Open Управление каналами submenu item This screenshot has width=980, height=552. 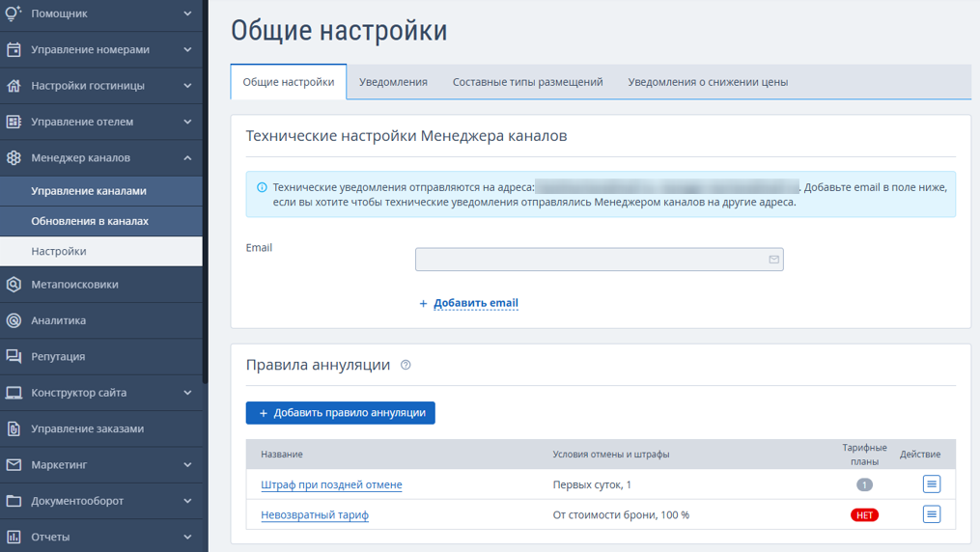click(101, 191)
